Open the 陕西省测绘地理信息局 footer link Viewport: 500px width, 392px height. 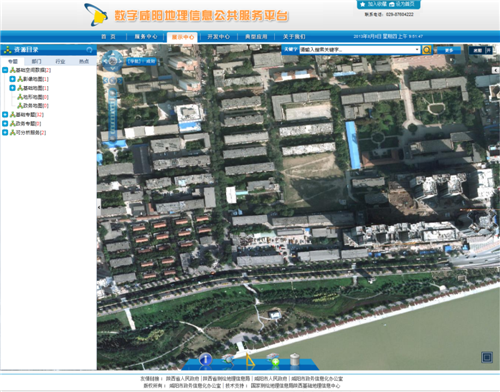226,379
